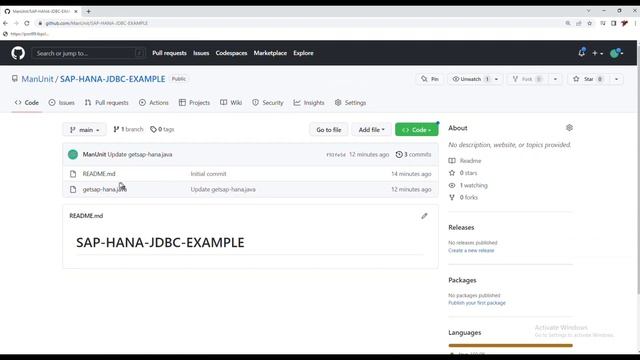This screenshot has height=360, width=640.
Task: Open the ManUnit owner link
Action: click(x=37, y=79)
